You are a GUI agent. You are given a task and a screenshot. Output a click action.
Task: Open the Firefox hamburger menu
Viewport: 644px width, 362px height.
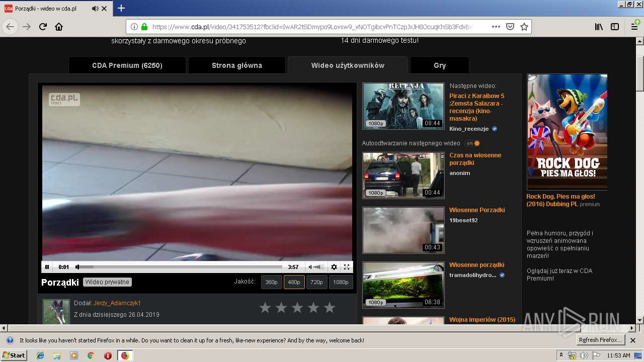pyautogui.click(x=634, y=27)
